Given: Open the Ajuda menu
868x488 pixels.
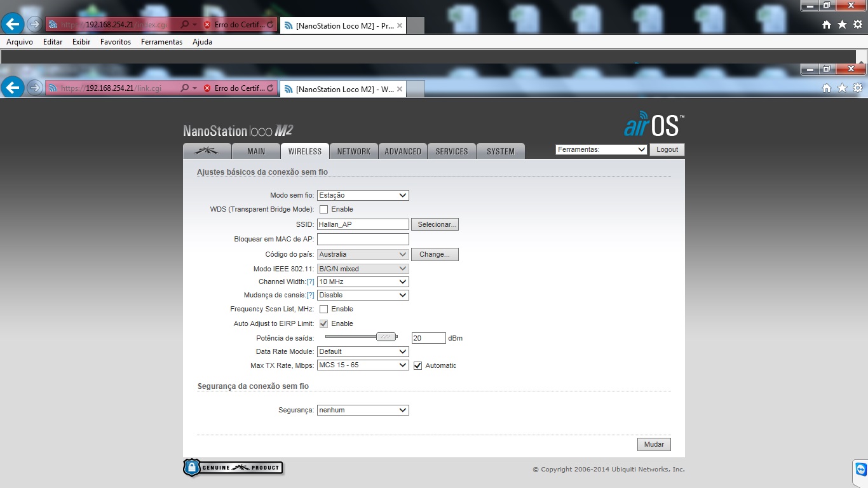Looking at the screenshot, I should (x=202, y=42).
